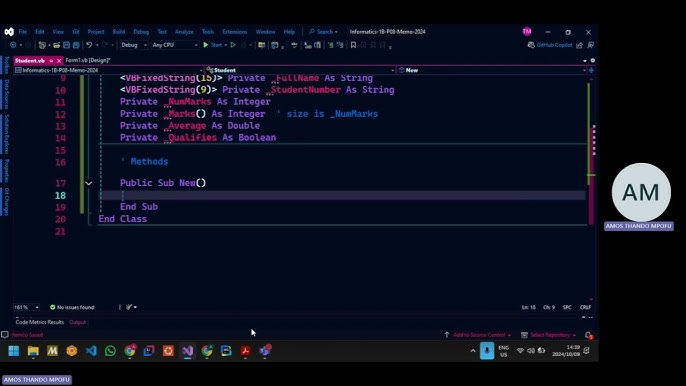The width and height of the screenshot is (686, 386).
Task: Open the Debug configuration dropdown
Action: coord(133,45)
